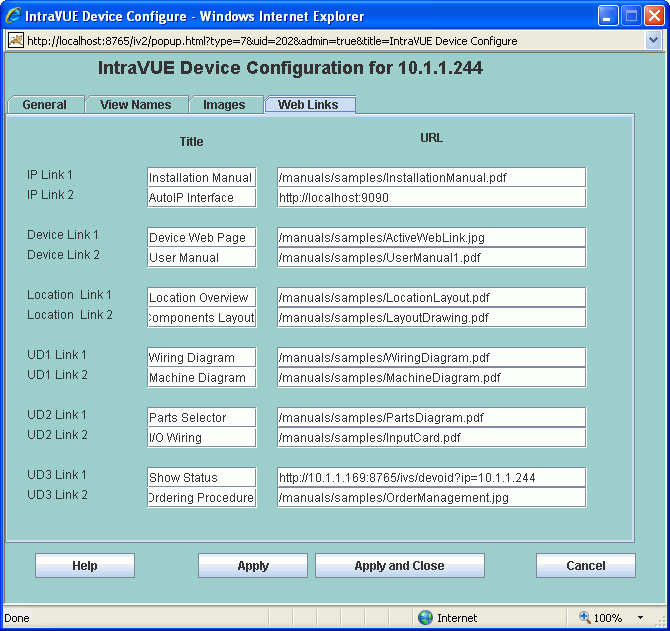Click the Show Status title field
This screenshot has height=631, width=670.
click(x=202, y=478)
